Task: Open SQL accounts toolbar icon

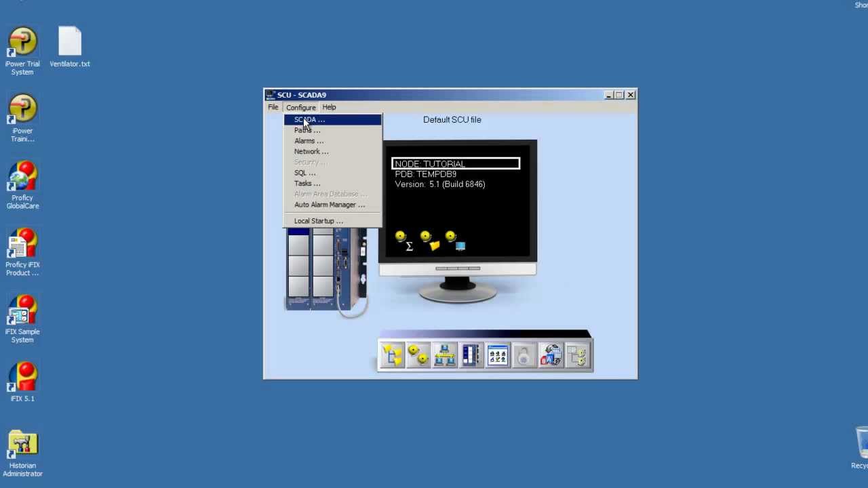Action: coord(551,355)
